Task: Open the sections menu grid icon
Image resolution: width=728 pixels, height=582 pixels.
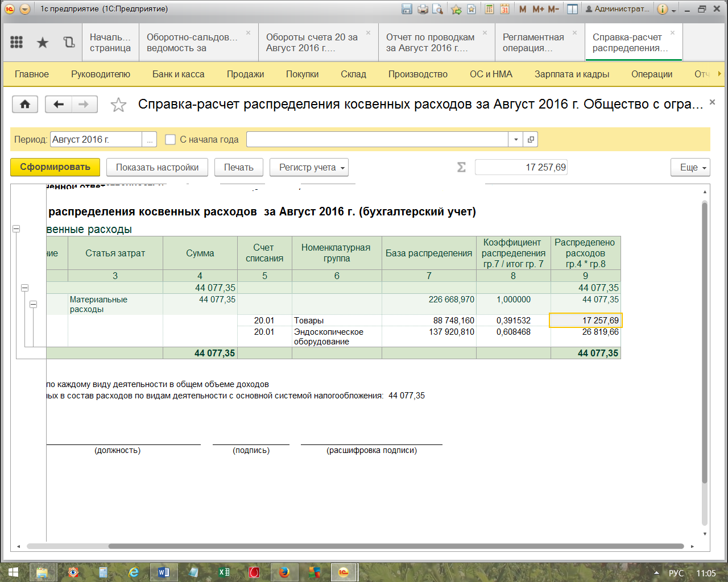Action: [x=16, y=42]
